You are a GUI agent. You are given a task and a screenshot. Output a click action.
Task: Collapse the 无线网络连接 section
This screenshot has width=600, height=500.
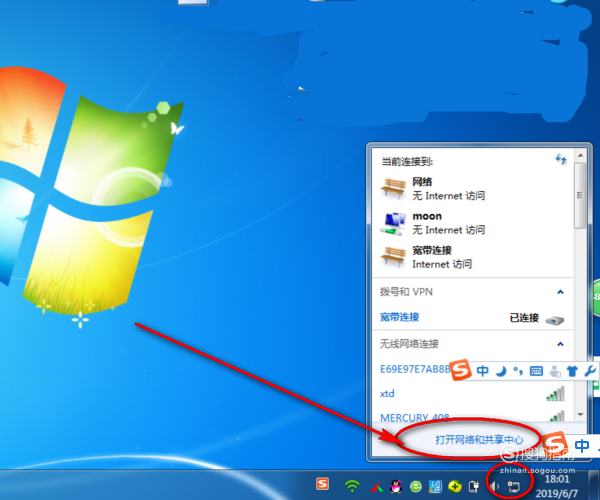560,344
